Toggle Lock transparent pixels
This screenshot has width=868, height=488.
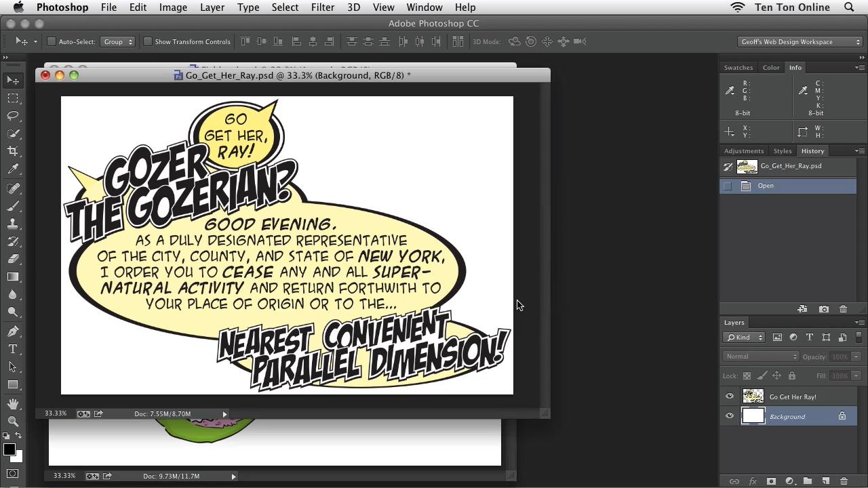[x=747, y=375]
